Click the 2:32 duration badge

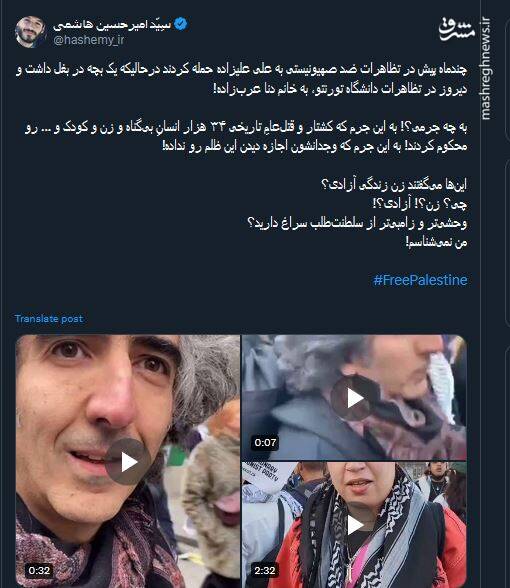[x=265, y=570]
